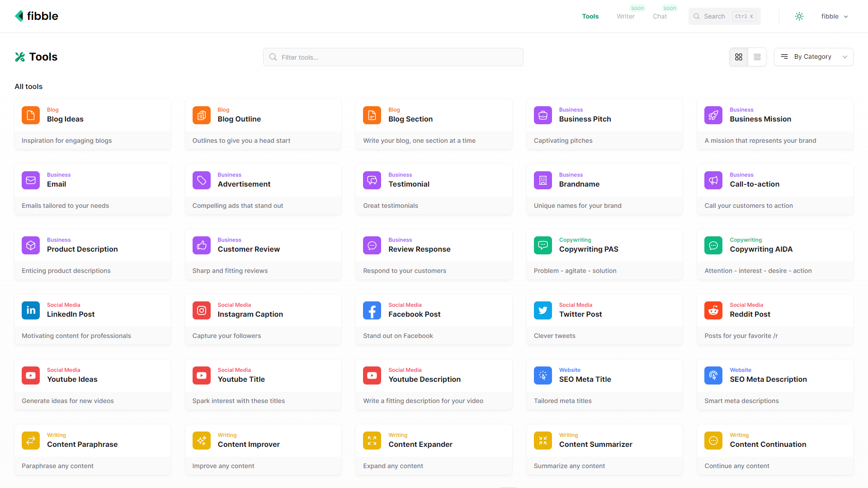Click the Content Improver sparkles icon
The width and height of the screenshot is (868, 488).
pyautogui.click(x=202, y=441)
